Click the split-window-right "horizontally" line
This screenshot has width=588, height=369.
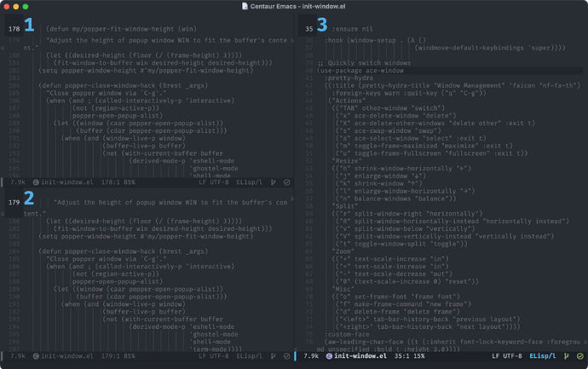[x=407, y=213]
